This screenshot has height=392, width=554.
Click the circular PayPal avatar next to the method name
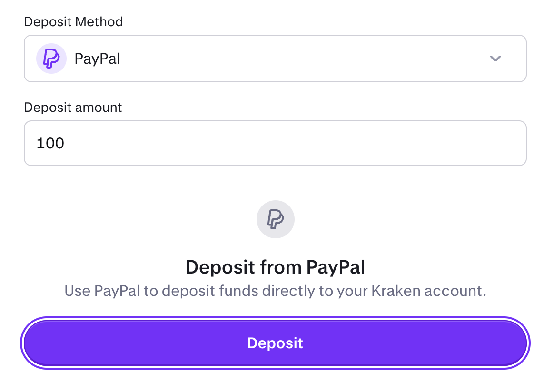(x=51, y=59)
